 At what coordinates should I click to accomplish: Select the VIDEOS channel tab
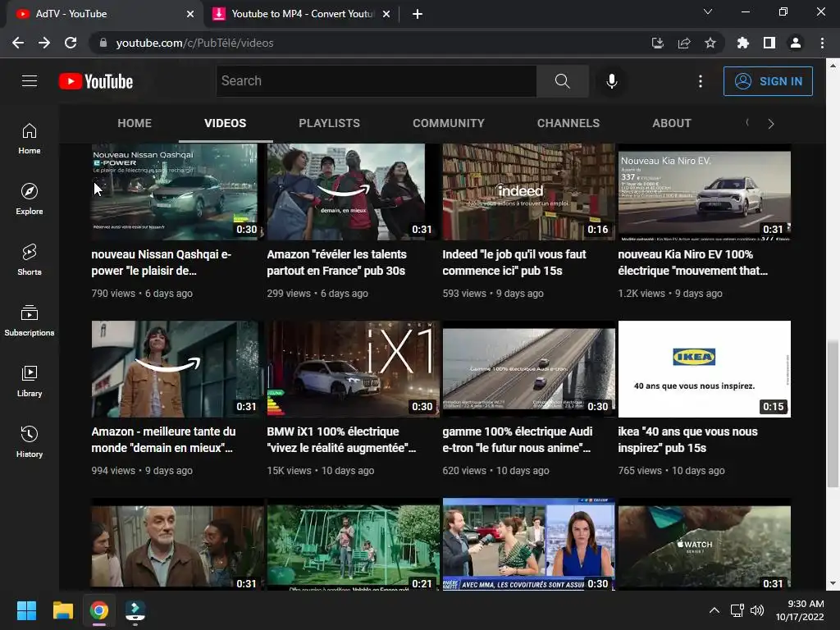click(x=225, y=123)
